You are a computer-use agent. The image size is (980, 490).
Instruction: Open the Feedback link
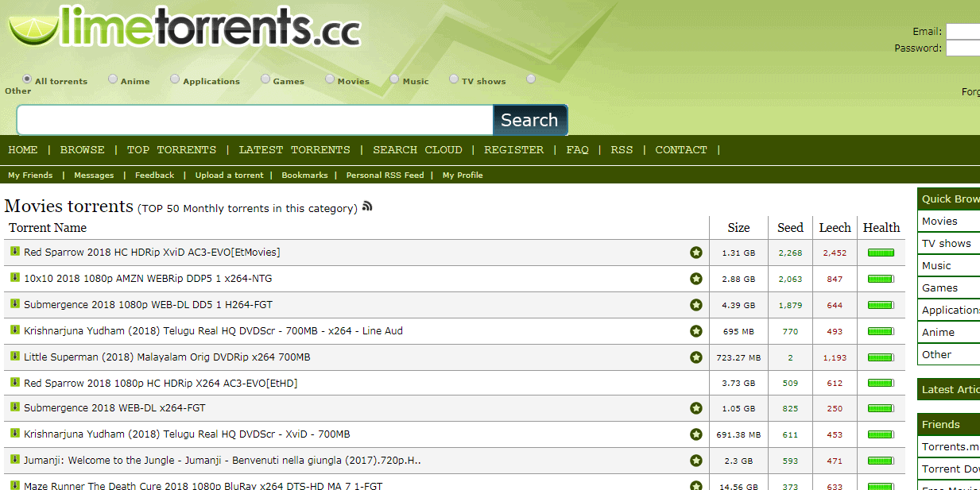[154, 176]
